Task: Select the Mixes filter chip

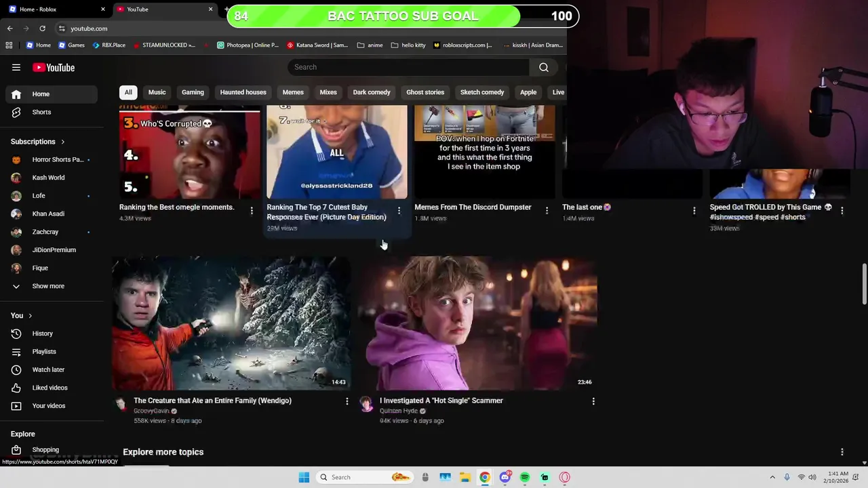Action: point(328,92)
